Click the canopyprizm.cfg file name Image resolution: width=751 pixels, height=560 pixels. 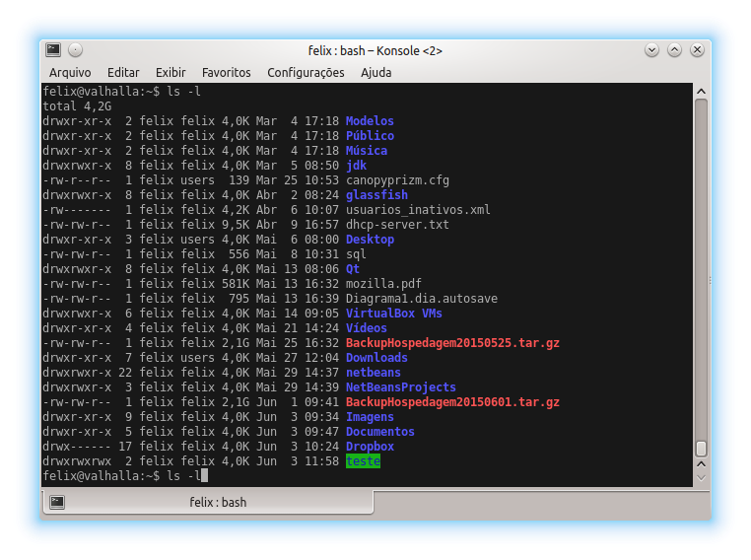397,180
